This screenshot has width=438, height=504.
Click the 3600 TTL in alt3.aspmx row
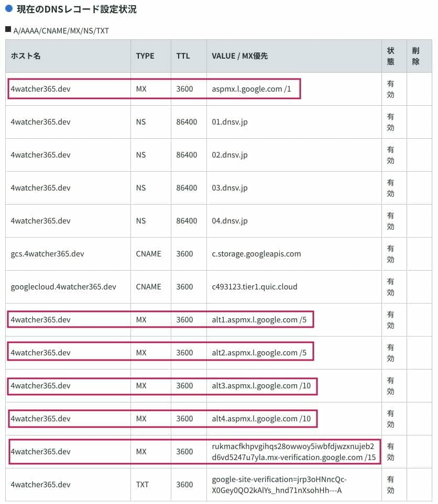click(x=184, y=386)
